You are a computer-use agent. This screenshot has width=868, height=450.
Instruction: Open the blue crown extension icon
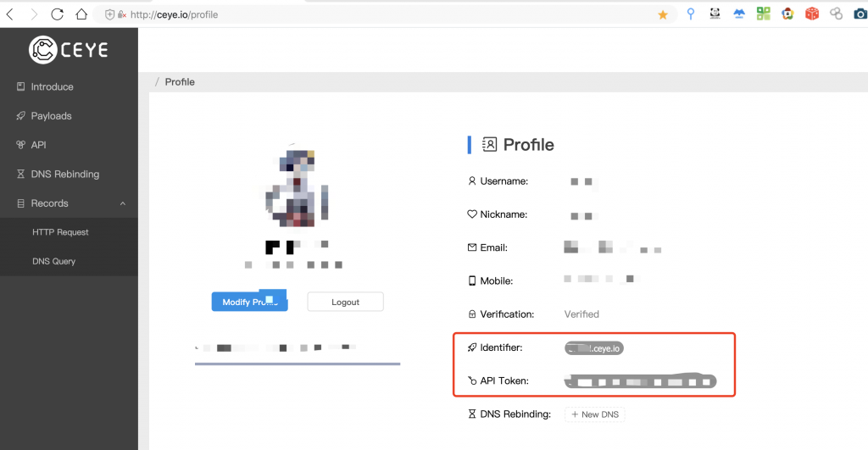pos(739,14)
